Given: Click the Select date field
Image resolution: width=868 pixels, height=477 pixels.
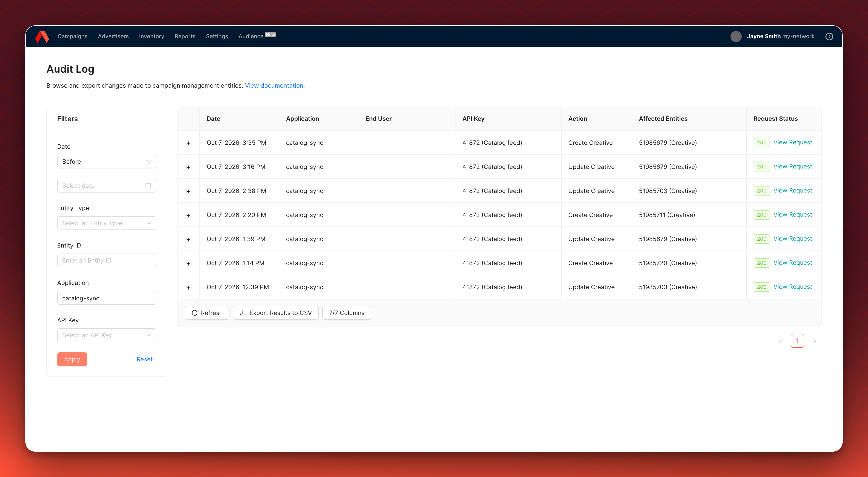Looking at the screenshot, I should coord(107,186).
